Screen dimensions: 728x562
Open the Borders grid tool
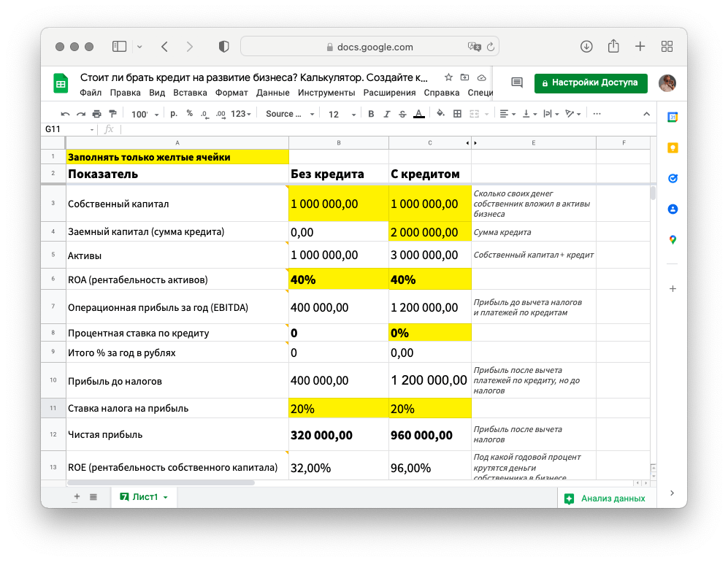458,114
